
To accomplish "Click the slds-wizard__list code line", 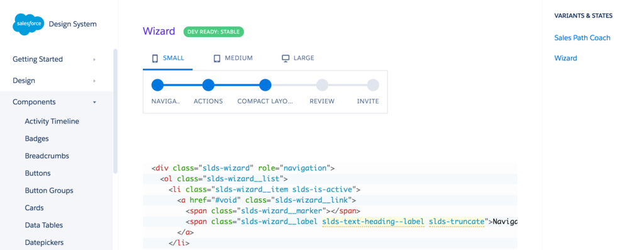I will click(224, 179).
